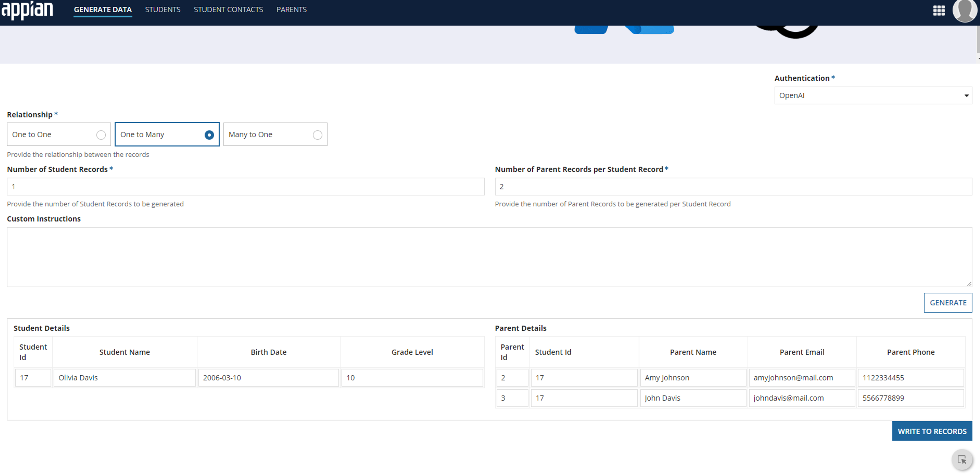Edit the Parent Id 3 field
Viewport: 980px width, 475px height.
pyautogui.click(x=512, y=398)
